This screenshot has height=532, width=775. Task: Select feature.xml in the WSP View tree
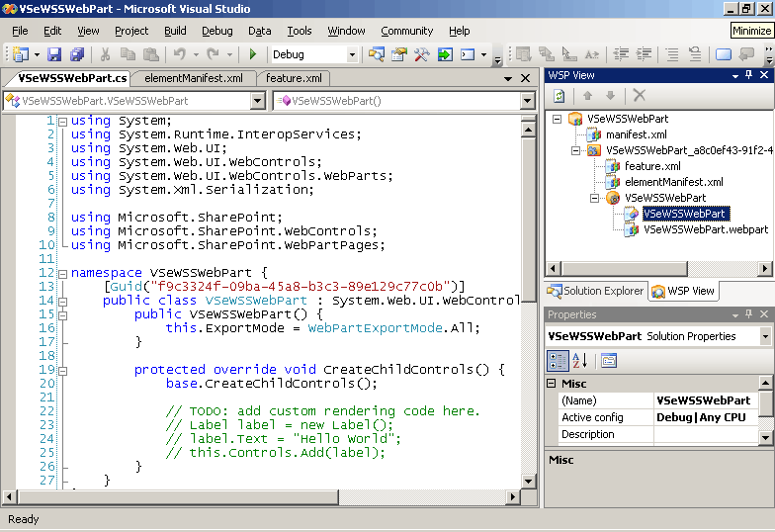click(x=652, y=166)
